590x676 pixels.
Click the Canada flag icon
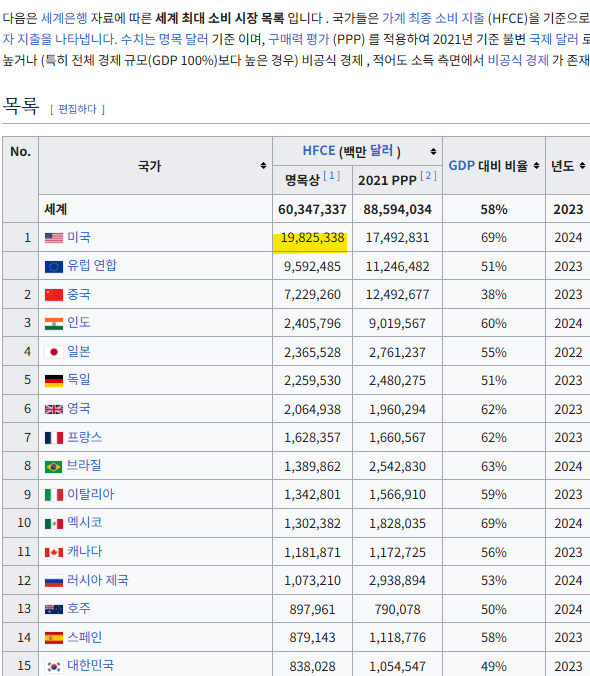tap(54, 552)
